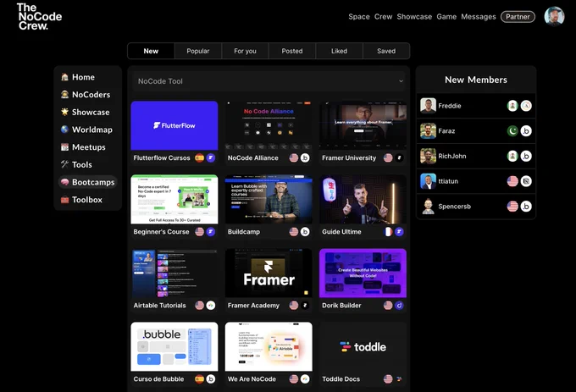The image size is (576, 392).
Task: Click Bubble tool badge on Buildcamp card
Action: [x=305, y=232]
